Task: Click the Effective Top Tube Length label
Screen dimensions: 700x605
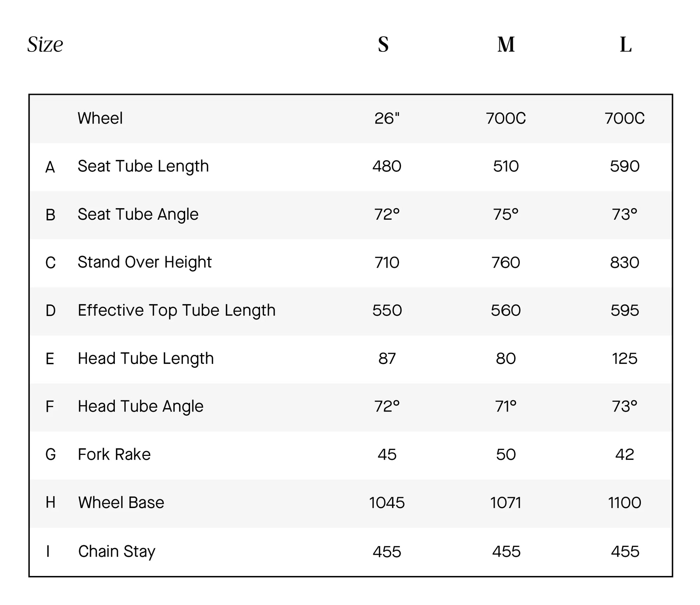Action: [176, 310]
